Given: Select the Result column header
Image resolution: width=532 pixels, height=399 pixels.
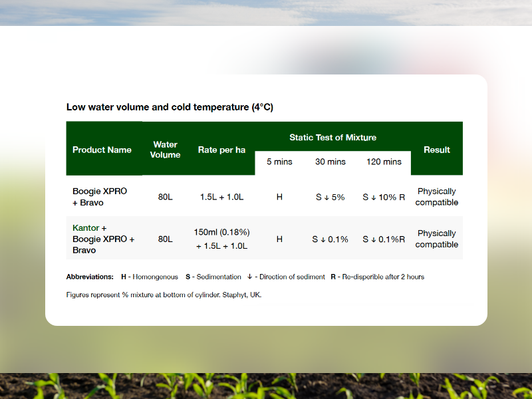Looking at the screenshot, I should [437, 150].
